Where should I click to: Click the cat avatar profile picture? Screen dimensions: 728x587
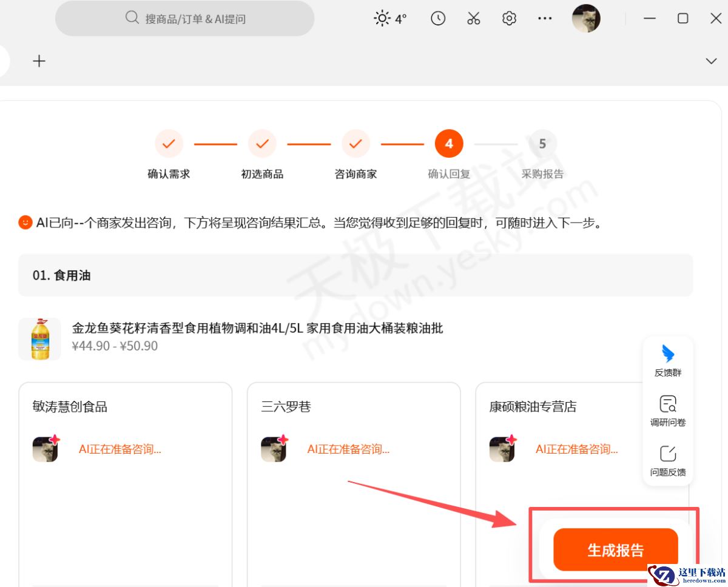pos(585,18)
